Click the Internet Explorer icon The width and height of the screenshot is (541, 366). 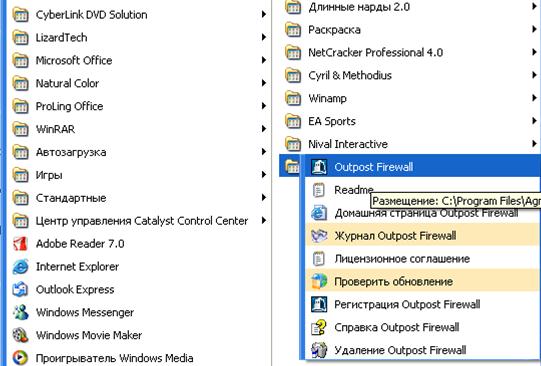click(20, 267)
